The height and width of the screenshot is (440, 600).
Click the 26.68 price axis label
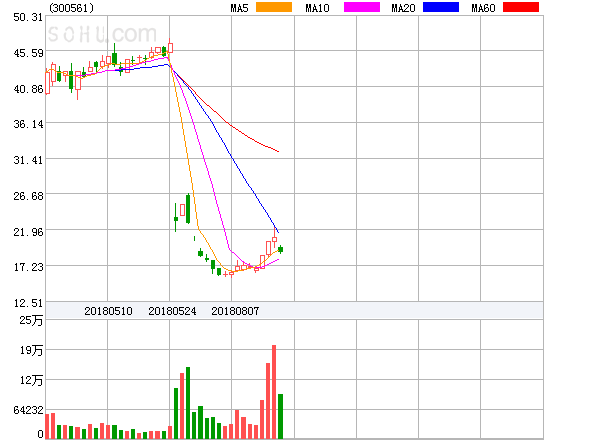[28, 196]
